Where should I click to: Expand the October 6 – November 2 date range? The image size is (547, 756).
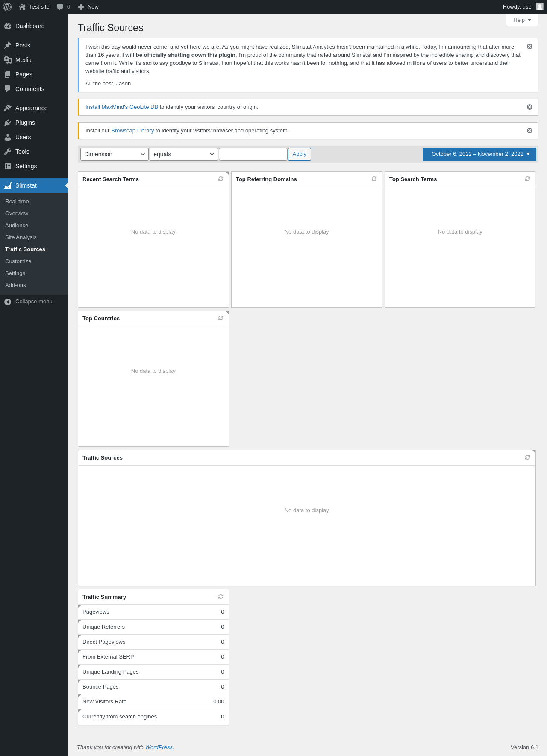[479, 154]
